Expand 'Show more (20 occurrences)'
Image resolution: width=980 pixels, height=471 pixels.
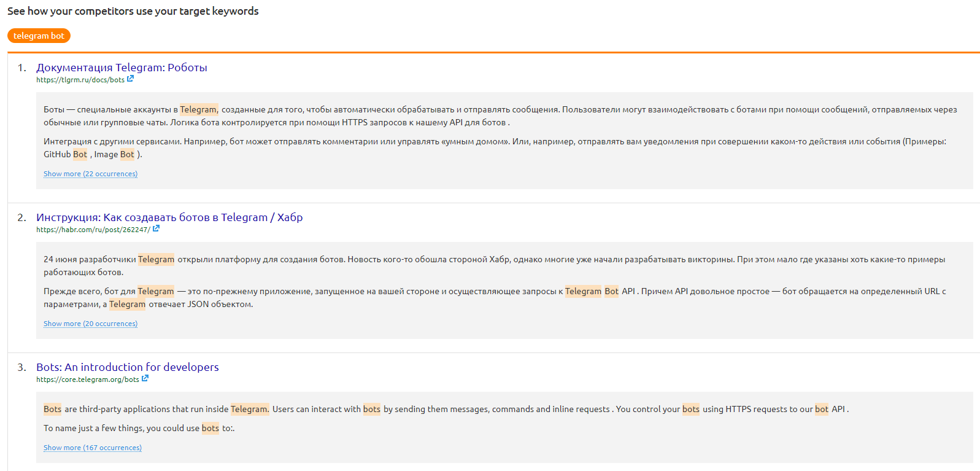pyautogui.click(x=90, y=324)
